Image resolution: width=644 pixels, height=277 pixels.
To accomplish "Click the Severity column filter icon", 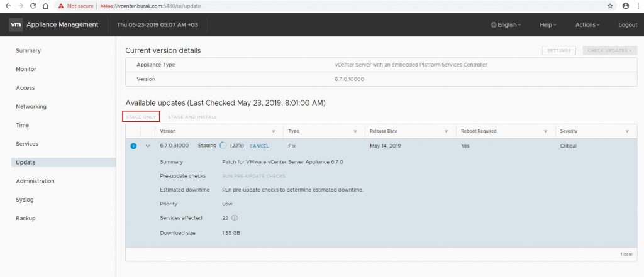I will 627,131.
